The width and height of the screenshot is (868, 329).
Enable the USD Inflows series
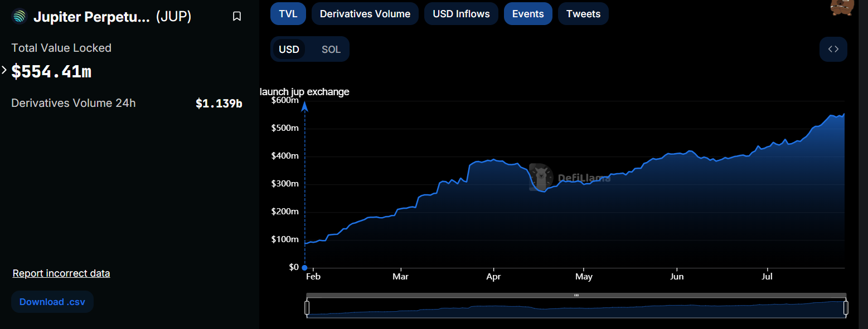point(461,14)
